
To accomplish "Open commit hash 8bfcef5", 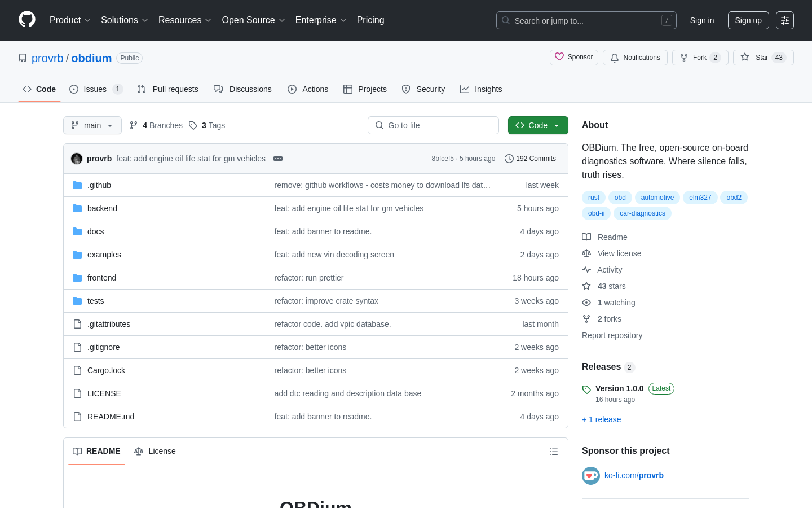I will pyautogui.click(x=443, y=159).
